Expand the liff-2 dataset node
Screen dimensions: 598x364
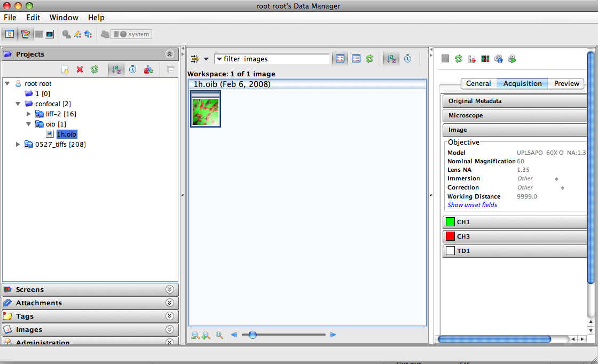[29, 114]
